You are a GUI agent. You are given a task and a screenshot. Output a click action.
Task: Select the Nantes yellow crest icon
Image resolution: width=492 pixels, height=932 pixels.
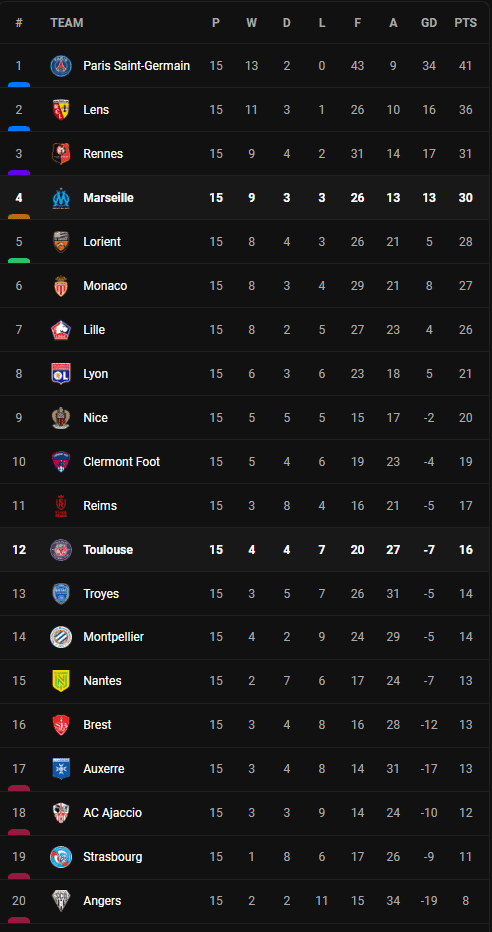(x=61, y=681)
